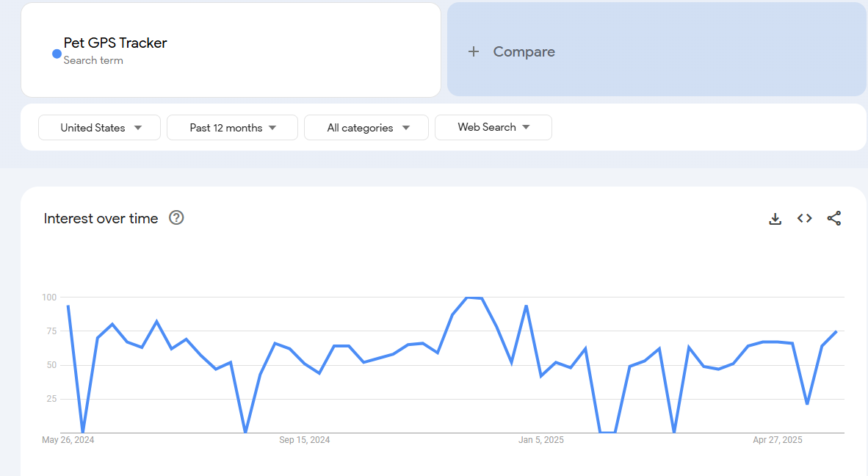868x476 pixels.
Task: Select the May 26, 2024 axis label
Action: [x=68, y=440]
